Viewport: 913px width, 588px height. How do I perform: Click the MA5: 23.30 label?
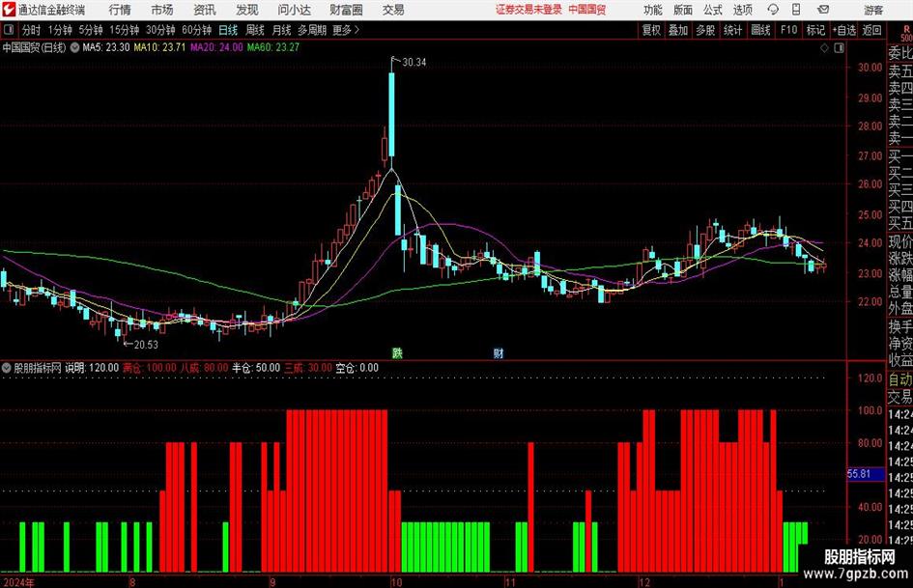pyautogui.click(x=106, y=47)
